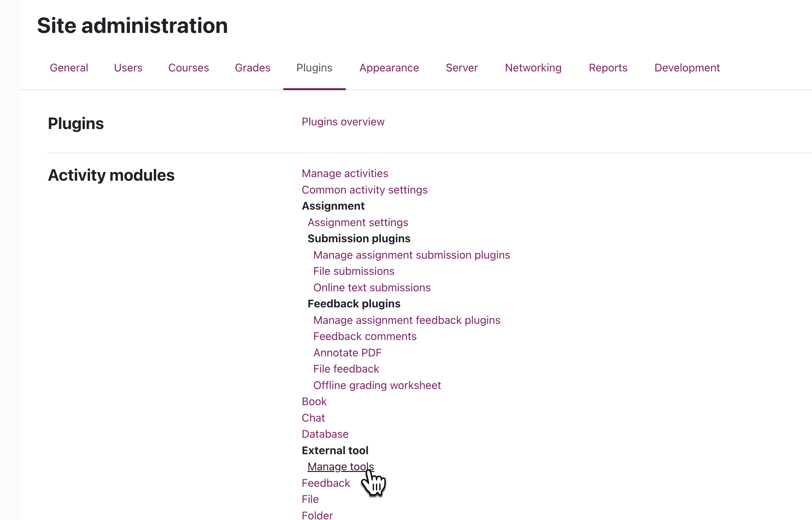Go to the Development tab

point(687,68)
